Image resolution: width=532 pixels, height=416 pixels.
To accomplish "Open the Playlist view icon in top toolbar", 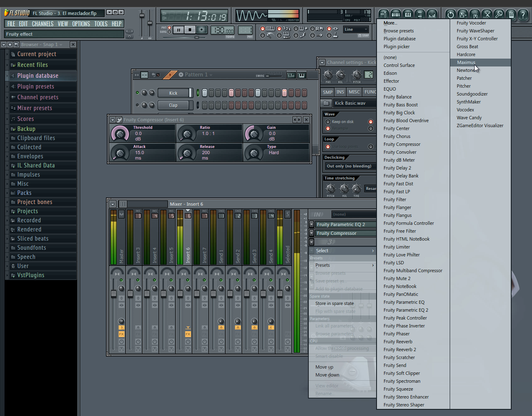I will click(x=384, y=15).
